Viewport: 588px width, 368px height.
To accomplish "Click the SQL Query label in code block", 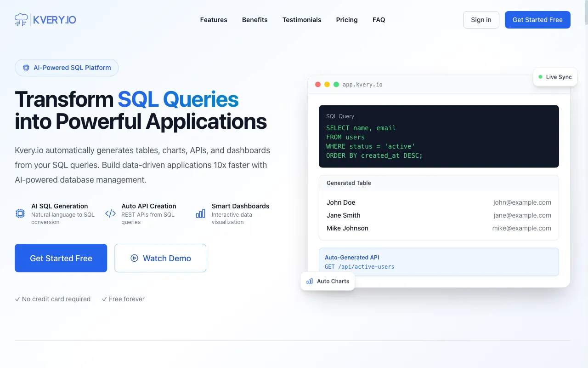I will 340,116.
